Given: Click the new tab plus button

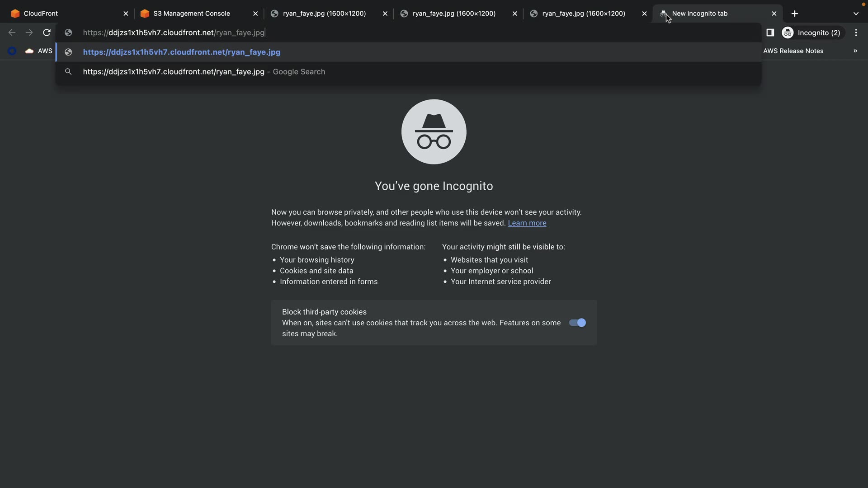Looking at the screenshot, I should coord(795,14).
